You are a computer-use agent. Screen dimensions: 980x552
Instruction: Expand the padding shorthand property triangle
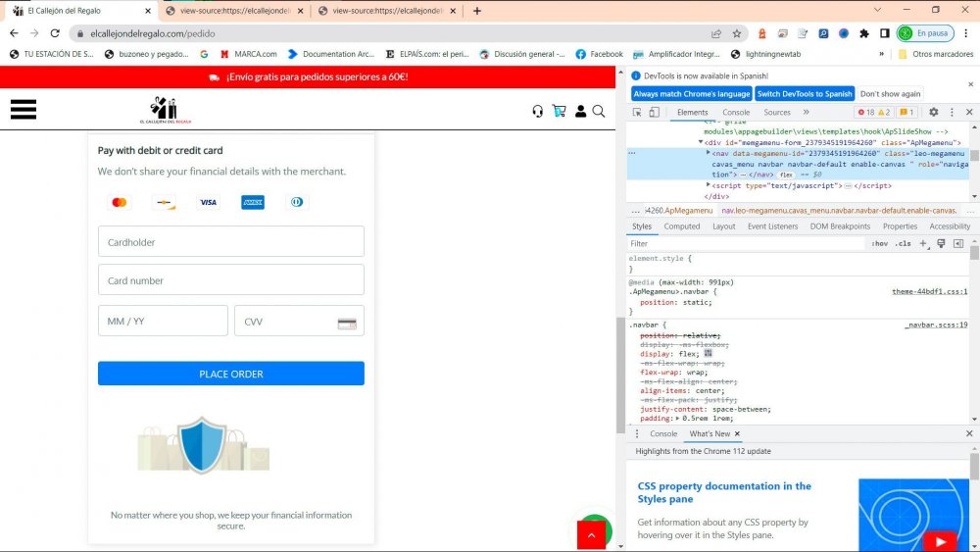click(677, 419)
